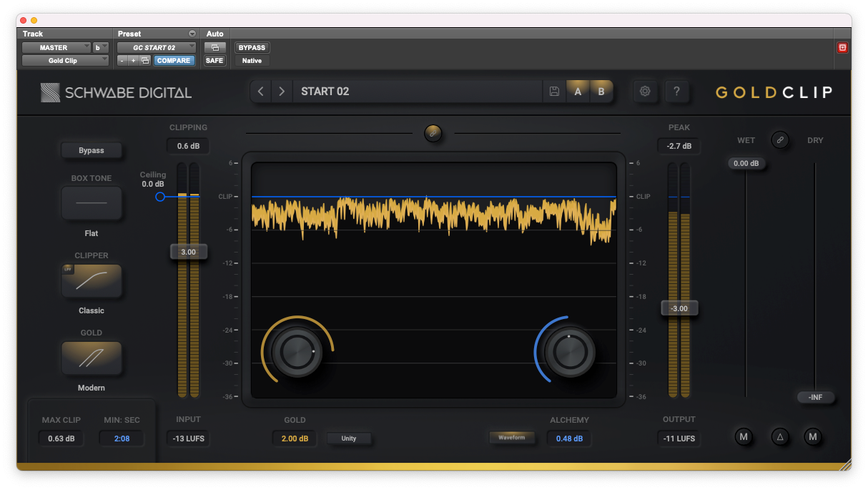Image resolution: width=868 pixels, height=490 pixels.
Task: Mute the Dry signal with its M button
Action: coord(812,436)
